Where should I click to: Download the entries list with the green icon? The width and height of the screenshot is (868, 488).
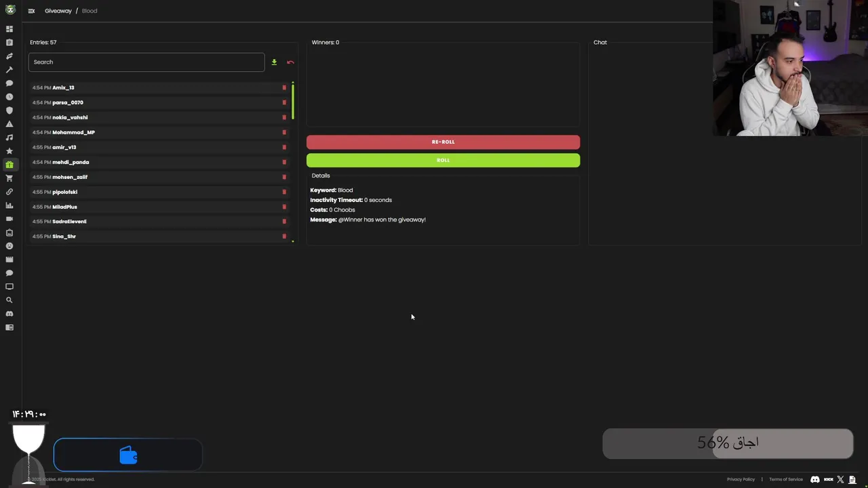274,62
